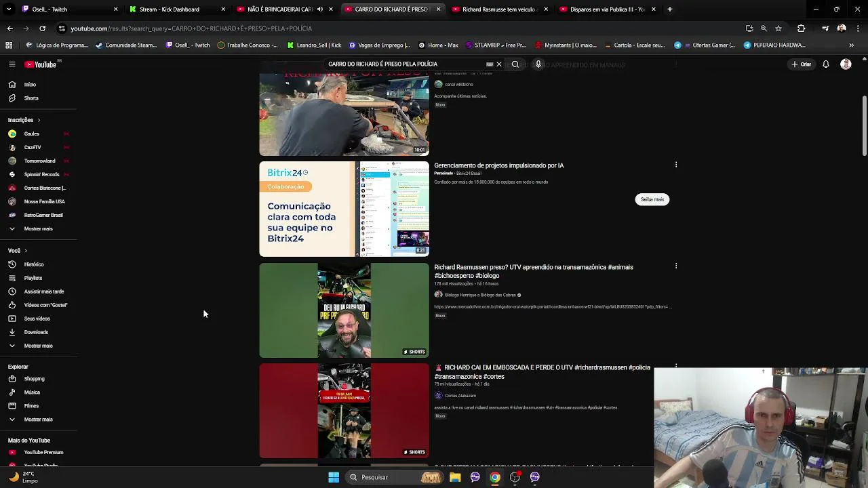Open a new browser tab
The image size is (868, 488).
coord(669,9)
